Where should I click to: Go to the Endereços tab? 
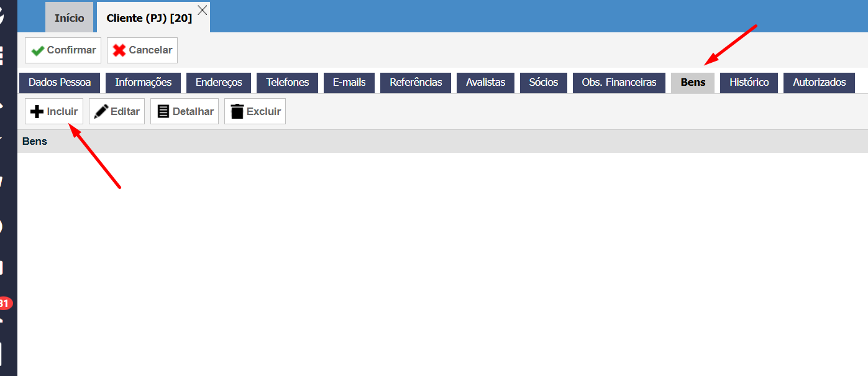coord(219,83)
